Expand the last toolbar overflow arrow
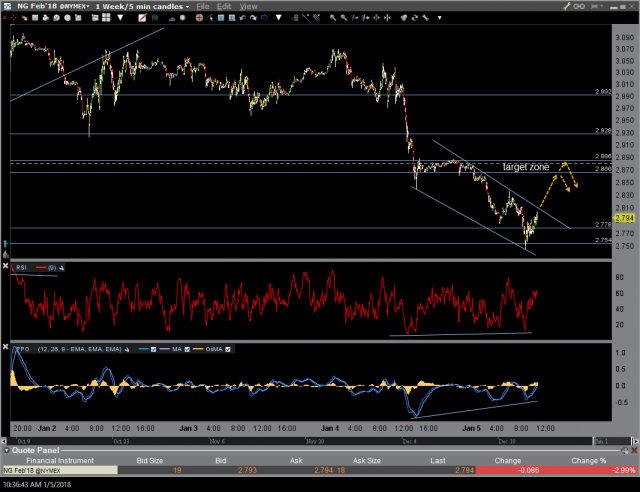The width and height of the screenshot is (640, 492). coord(440,18)
